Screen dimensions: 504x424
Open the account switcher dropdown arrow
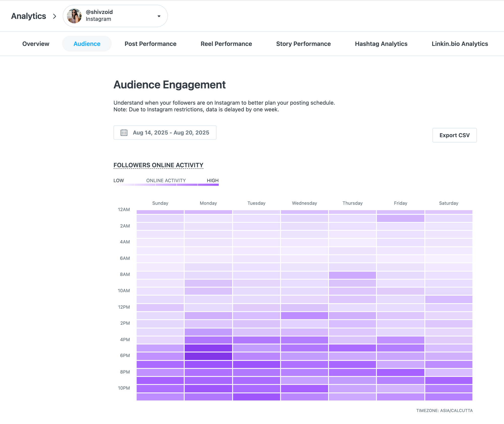tap(159, 16)
